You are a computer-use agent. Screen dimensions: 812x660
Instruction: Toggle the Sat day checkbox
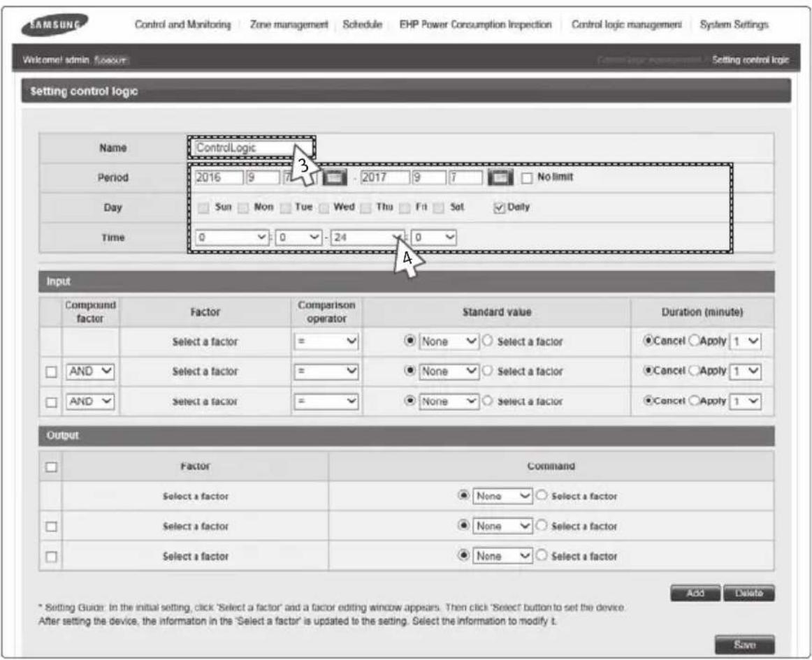click(x=439, y=207)
